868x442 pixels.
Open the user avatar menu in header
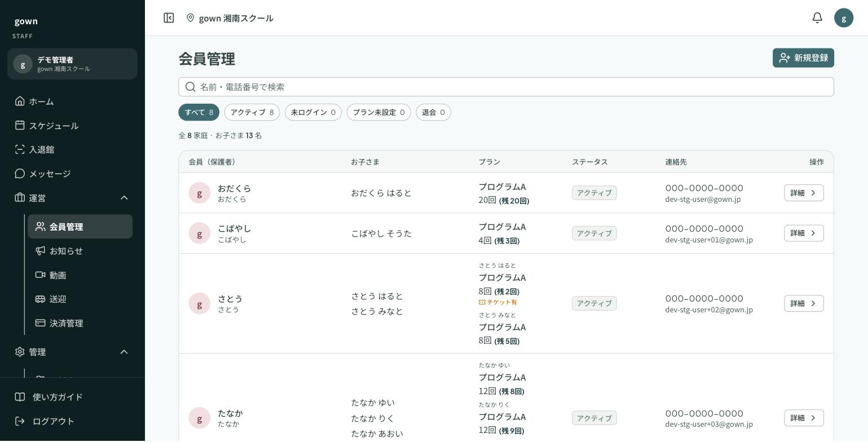click(x=844, y=18)
